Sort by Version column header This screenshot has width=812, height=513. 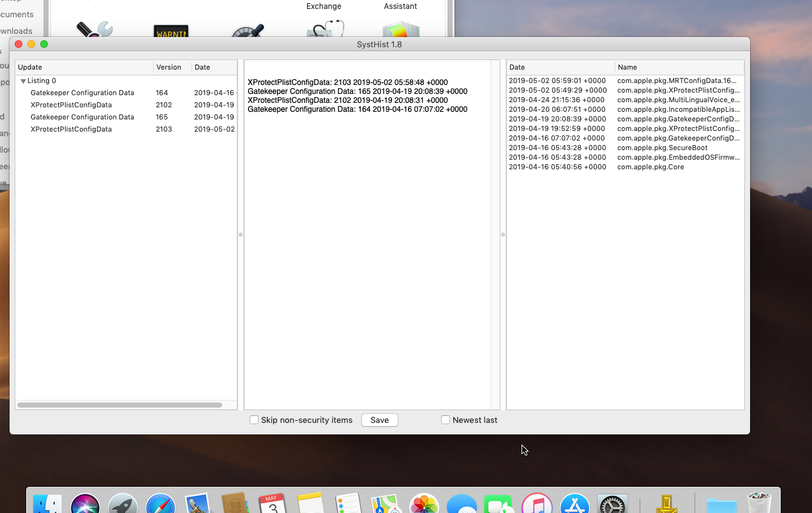[172, 67]
